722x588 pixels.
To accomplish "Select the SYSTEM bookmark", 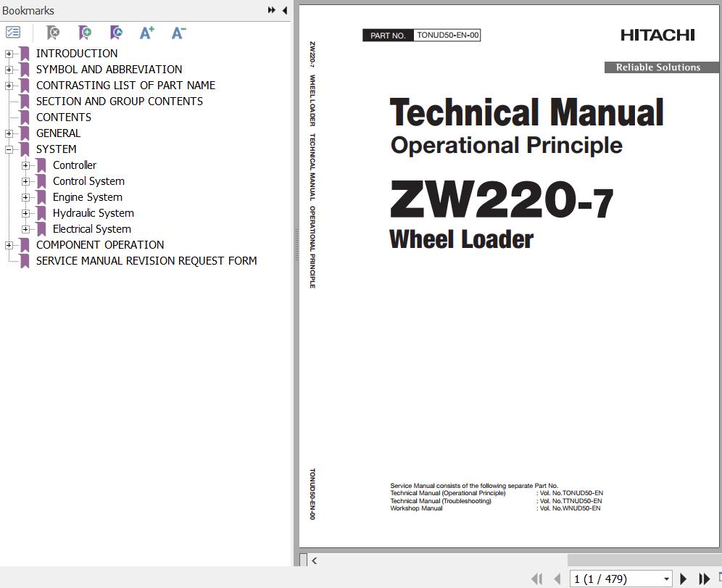I will (x=56, y=149).
